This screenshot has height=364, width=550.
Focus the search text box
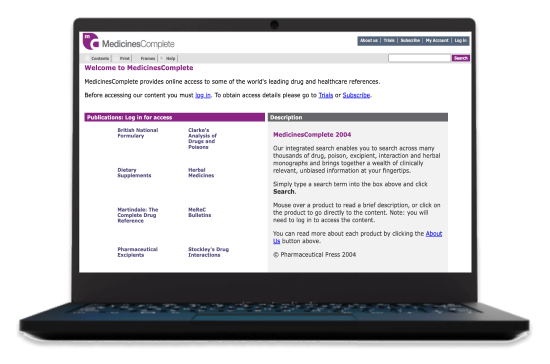(419, 58)
